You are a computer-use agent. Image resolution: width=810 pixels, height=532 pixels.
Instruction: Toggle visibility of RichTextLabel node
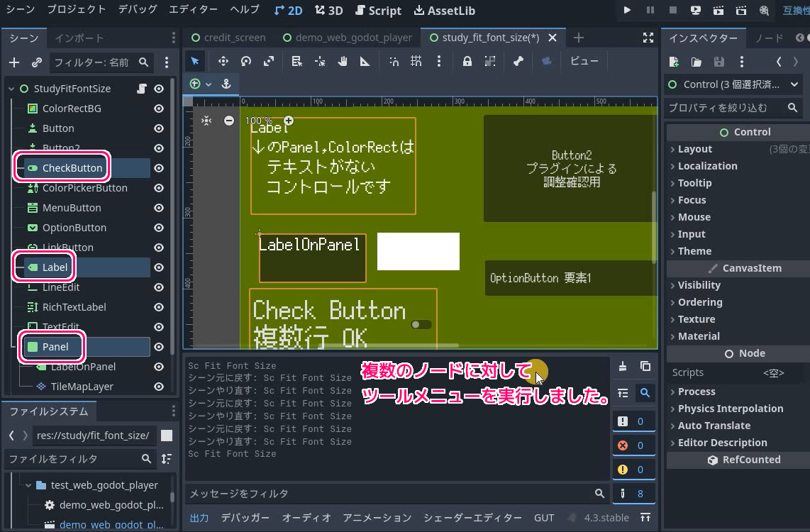[x=159, y=307]
